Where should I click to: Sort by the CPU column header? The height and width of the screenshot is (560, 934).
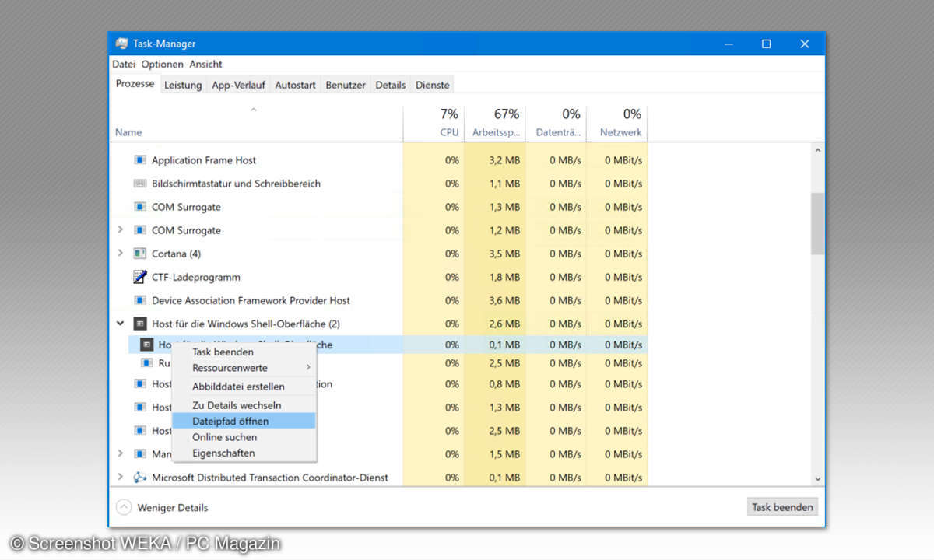click(434, 123)
